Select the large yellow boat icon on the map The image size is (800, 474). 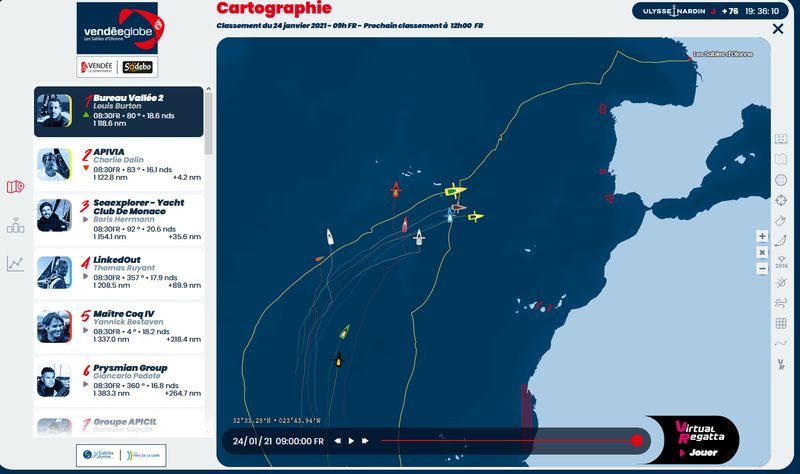[x=455, y=191]
